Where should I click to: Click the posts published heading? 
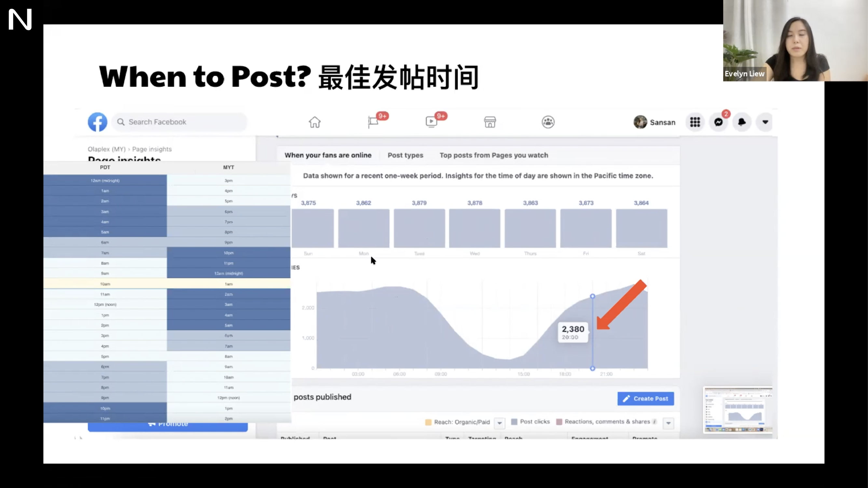(x=322, y=397)
